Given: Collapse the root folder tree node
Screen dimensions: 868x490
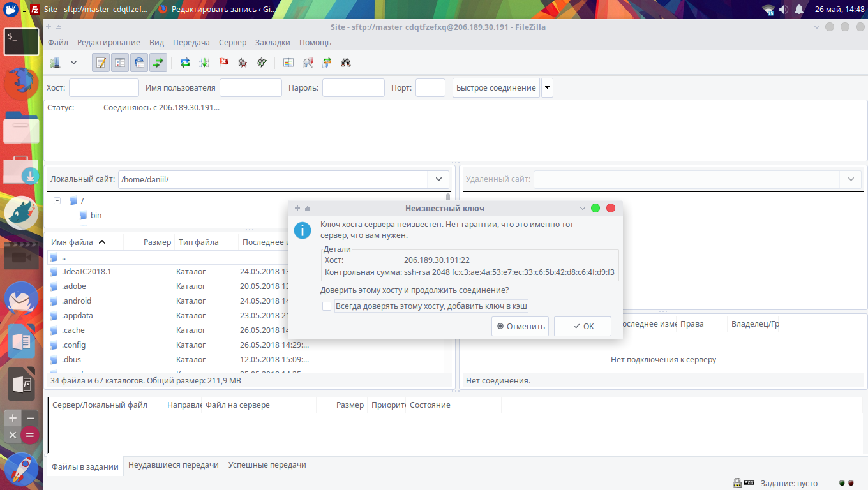Looking at the screenshot, I should (x=57, y=200).
